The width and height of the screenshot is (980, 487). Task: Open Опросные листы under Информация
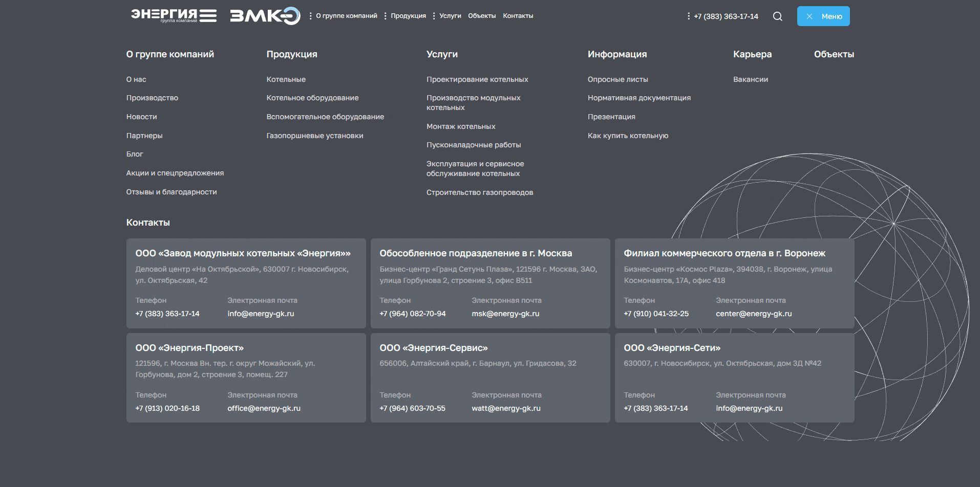(617, 79)
